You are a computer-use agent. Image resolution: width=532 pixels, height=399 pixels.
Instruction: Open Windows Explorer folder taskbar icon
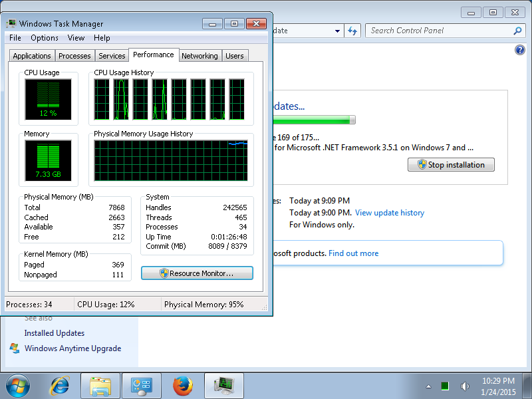(100, 386)
